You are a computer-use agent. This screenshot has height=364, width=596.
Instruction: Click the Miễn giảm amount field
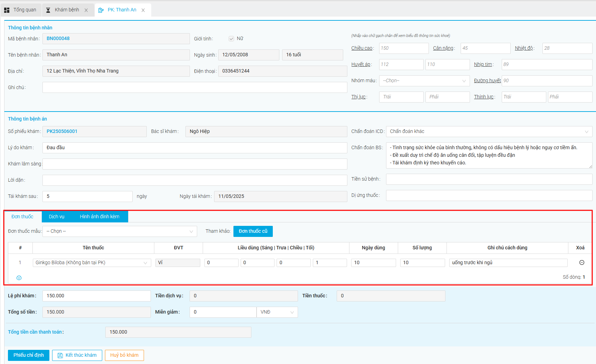[x=223, y=312]
